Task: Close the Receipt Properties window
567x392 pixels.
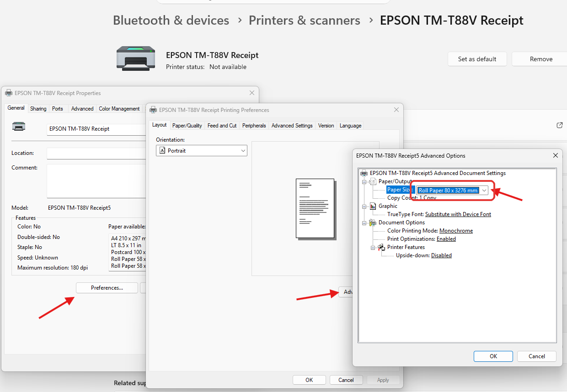Action: (251, 93)
